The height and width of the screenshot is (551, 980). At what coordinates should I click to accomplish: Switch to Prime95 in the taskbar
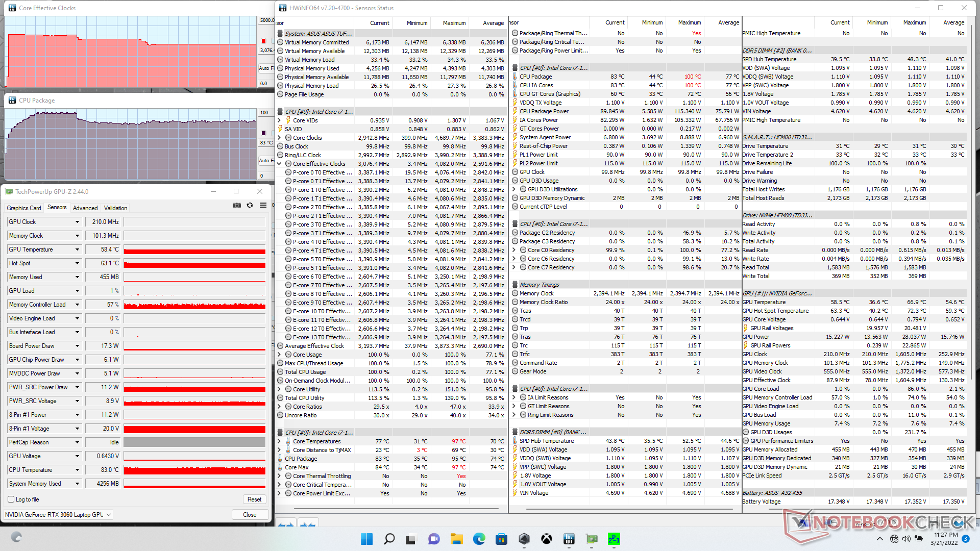pos(614,539)
